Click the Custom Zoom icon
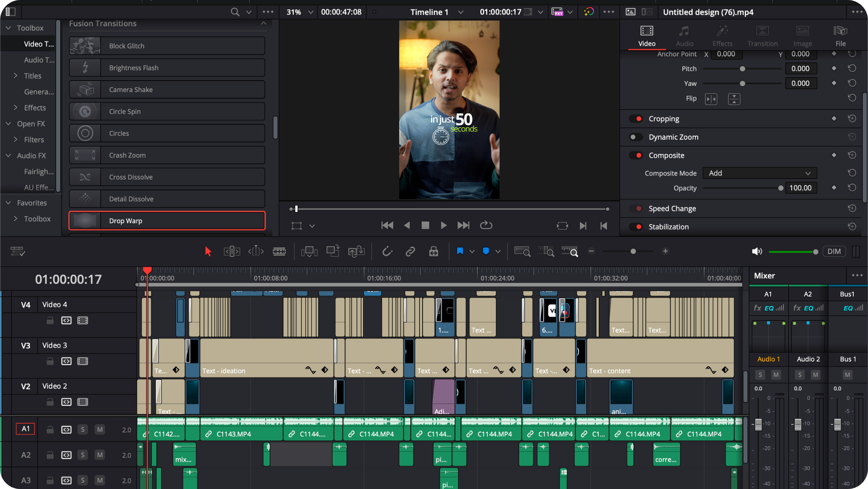Screen dimensions: 868x489 click(x=570, y=252)
